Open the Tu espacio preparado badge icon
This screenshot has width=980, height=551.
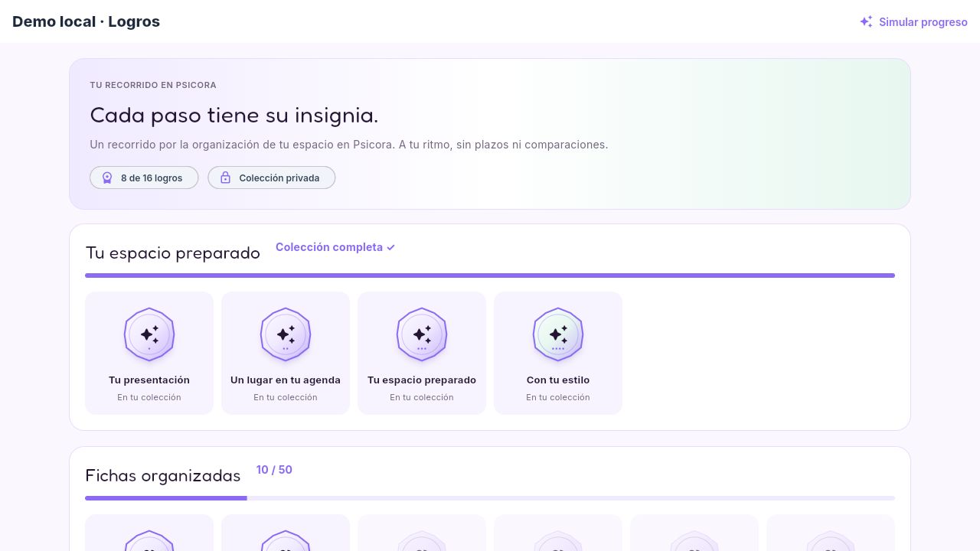tap(422, 334)
